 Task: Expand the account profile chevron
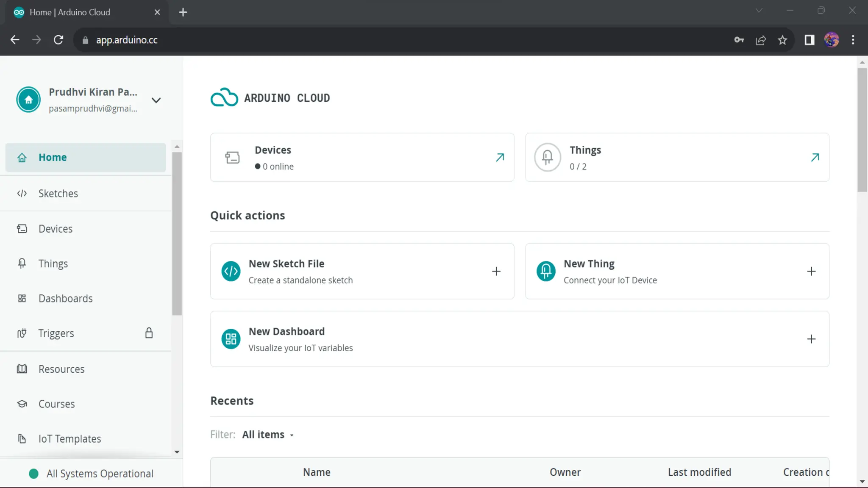pos(156,100)
